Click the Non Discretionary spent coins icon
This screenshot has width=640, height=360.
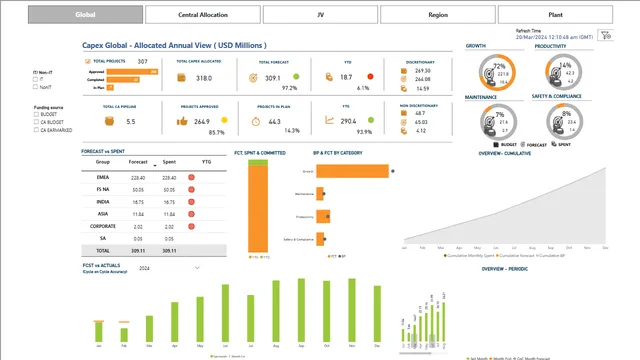404,131
